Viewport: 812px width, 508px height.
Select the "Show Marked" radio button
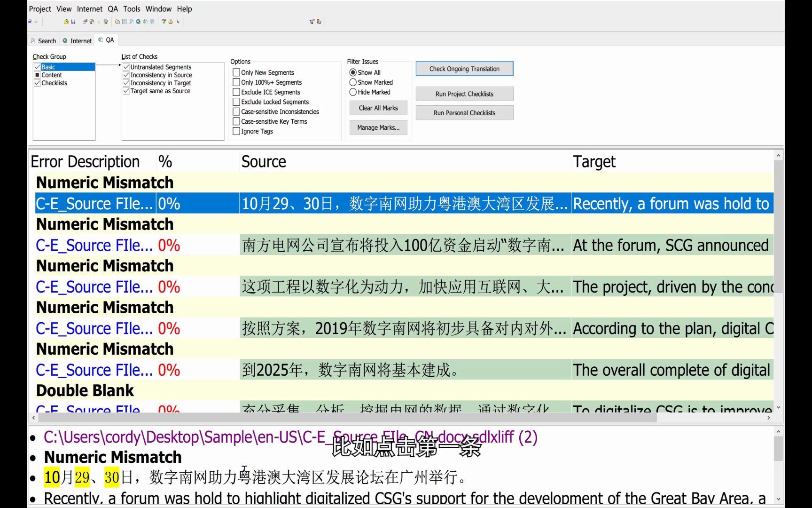coord(353,82)
